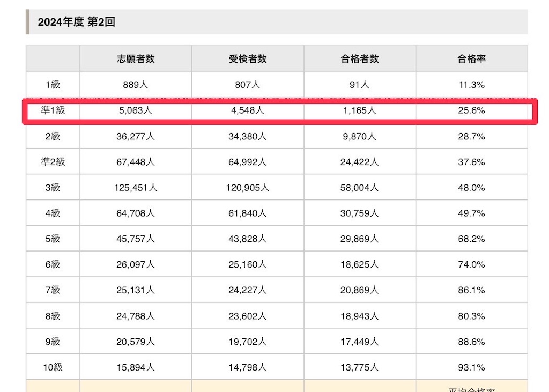Click the 8級 row label
The width and height of the screenshot is (549, 392).
click(53, 316)
